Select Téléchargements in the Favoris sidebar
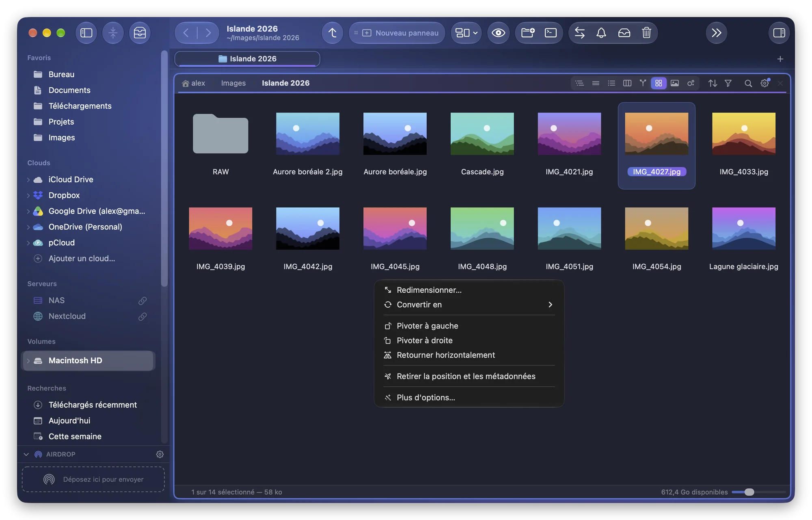The image size is (812, 520). 80,106
